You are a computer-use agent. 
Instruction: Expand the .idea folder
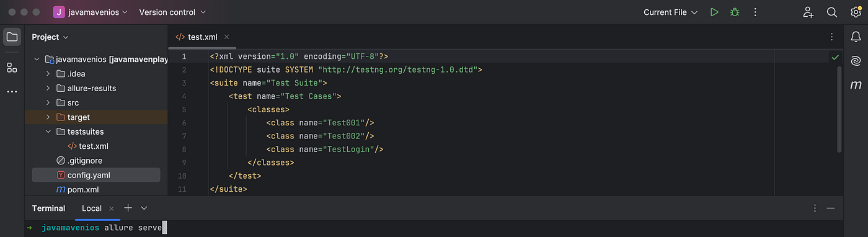click(48, 74)
